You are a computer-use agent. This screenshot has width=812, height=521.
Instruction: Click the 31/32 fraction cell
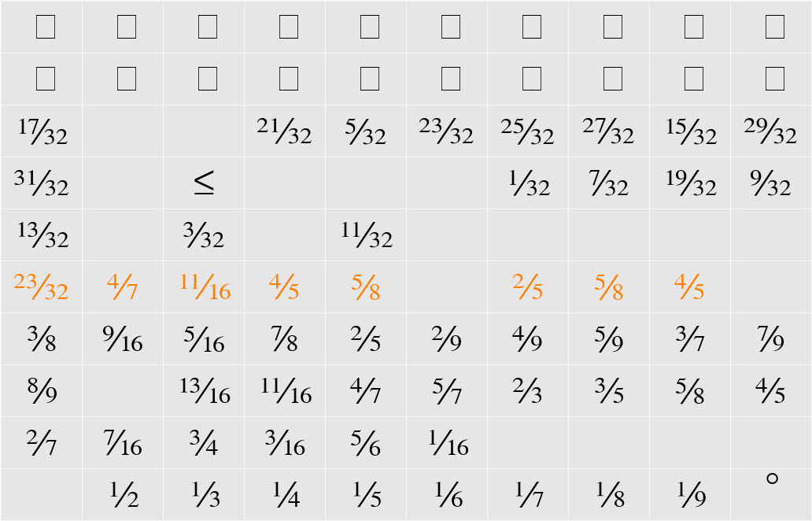coord(42,183)
